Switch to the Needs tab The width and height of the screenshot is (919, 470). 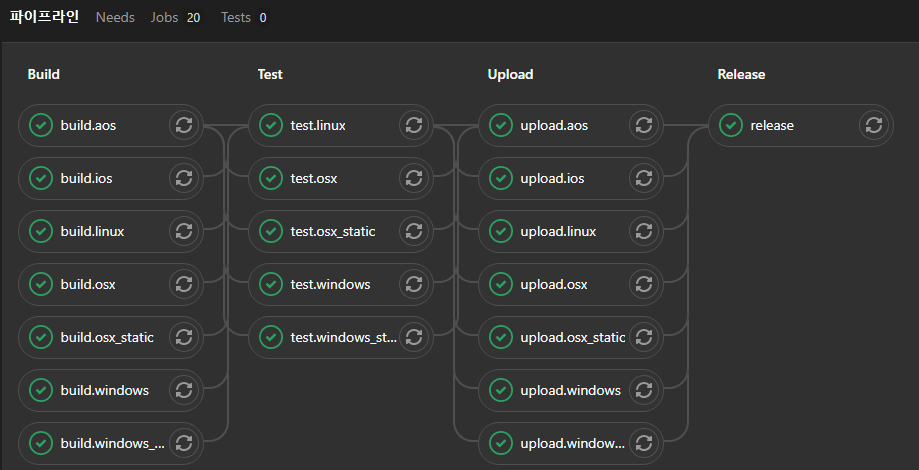115,18
